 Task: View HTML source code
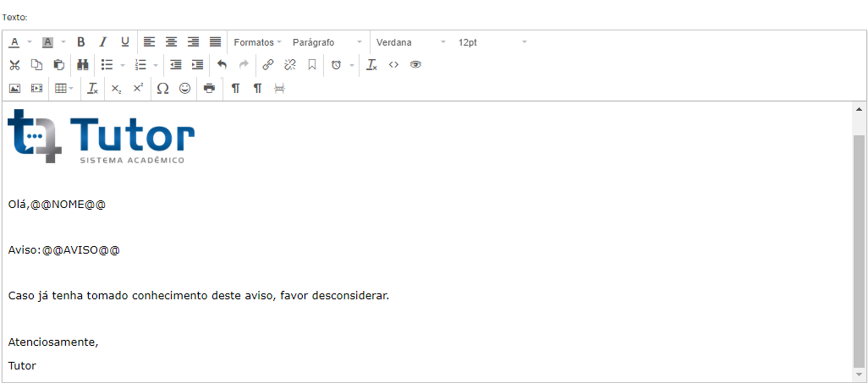(x=393, y=65)
